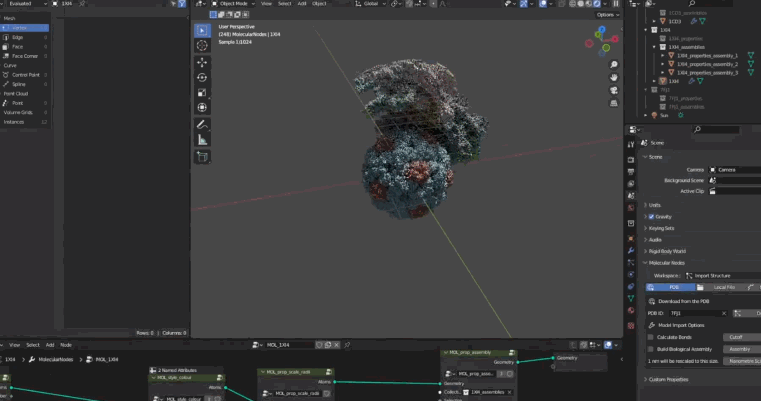Enable Build Biological Assembly checkbox
Viewport: 761px width, 401px height.
pos(651,349)
